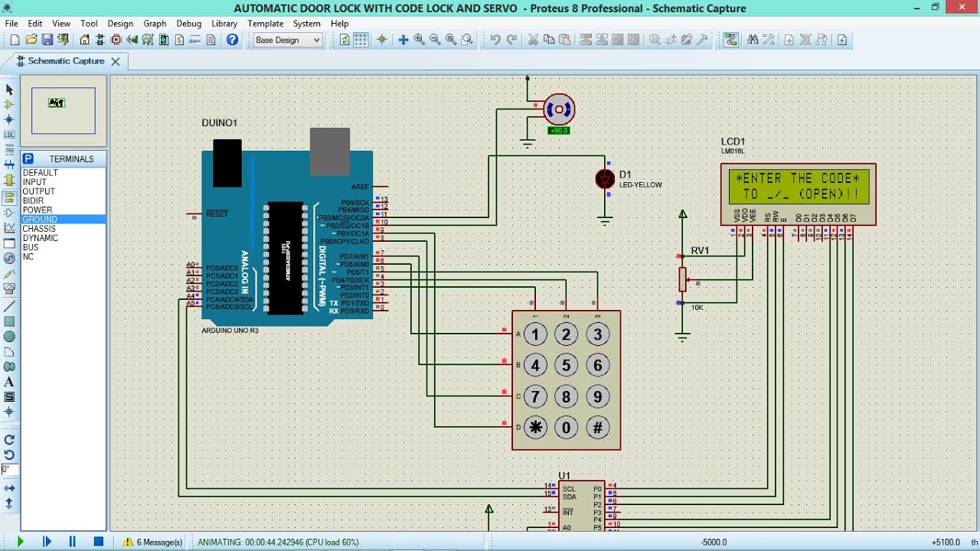Open the Library menu
This screenshot has height=551, width=980.
[x=224, y=24]
